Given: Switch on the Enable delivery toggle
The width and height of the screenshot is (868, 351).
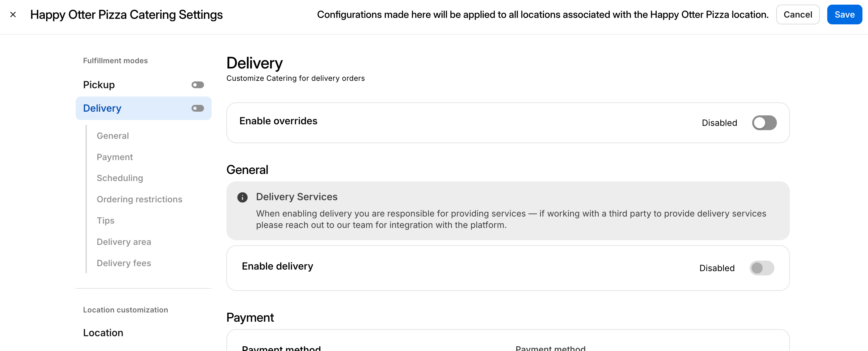Looking at the screenshot, I should coord(761,268).
